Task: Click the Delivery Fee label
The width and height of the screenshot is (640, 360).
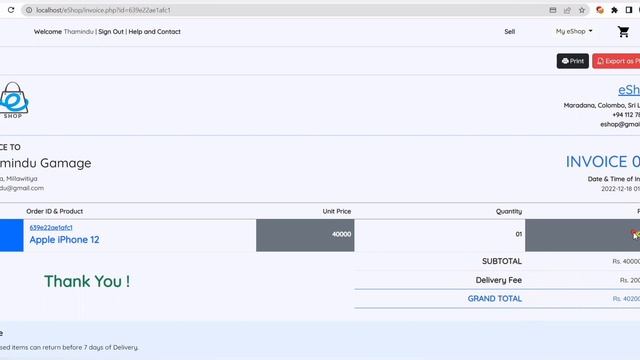Action: (x=499, y=280)
